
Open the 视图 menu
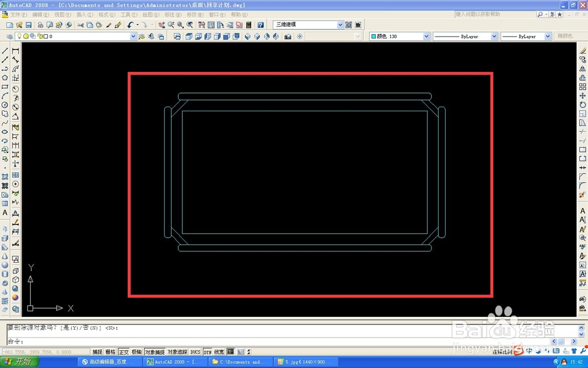click(63, 15)
